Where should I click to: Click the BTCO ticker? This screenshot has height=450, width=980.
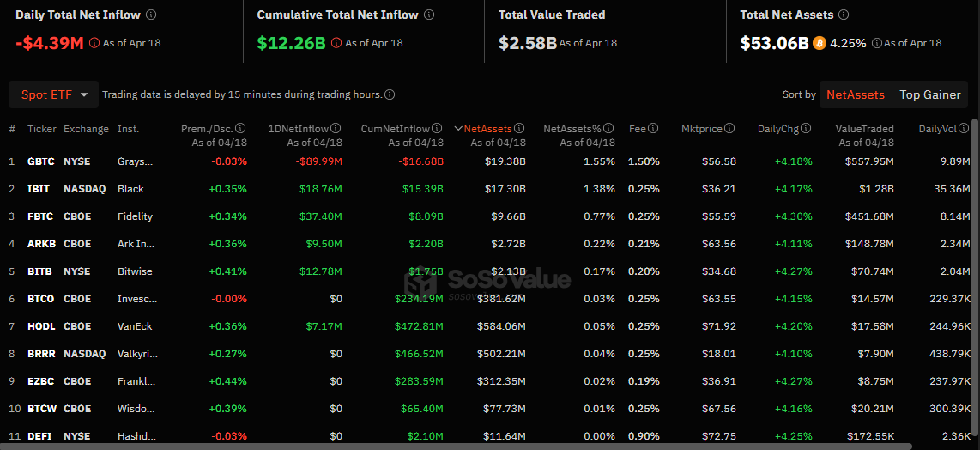point(40,299)
